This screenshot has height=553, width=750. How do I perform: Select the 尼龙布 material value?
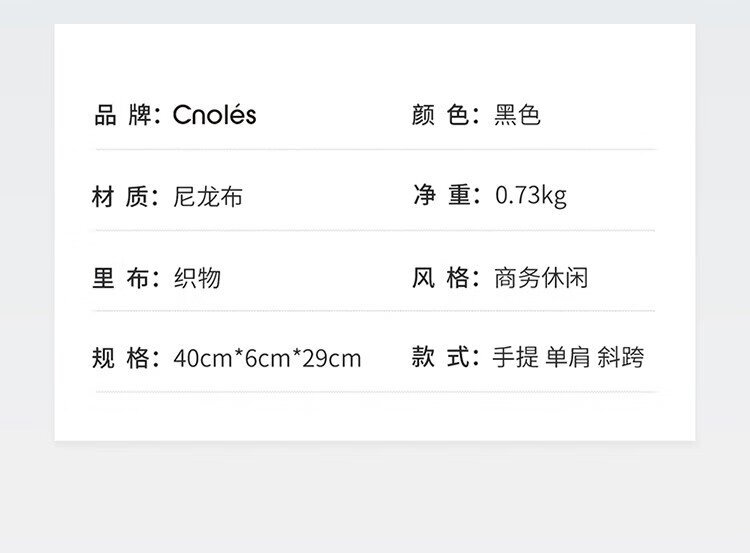point(207,197)
